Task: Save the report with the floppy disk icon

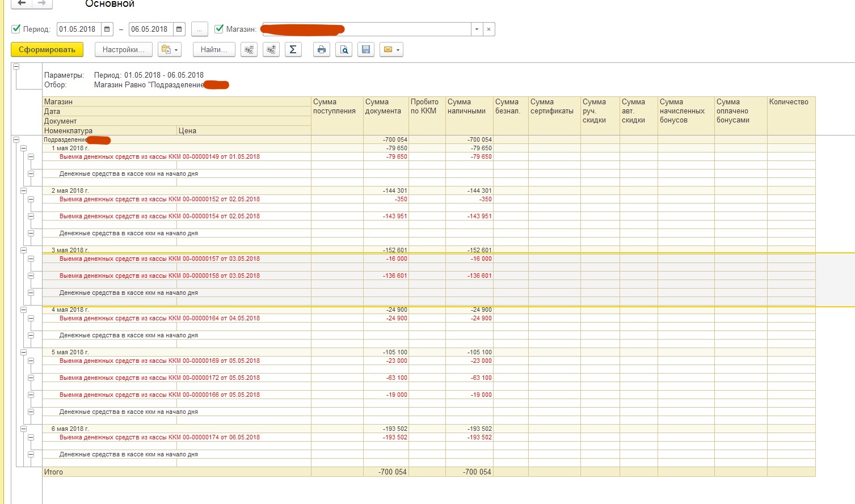Action: 366,50
